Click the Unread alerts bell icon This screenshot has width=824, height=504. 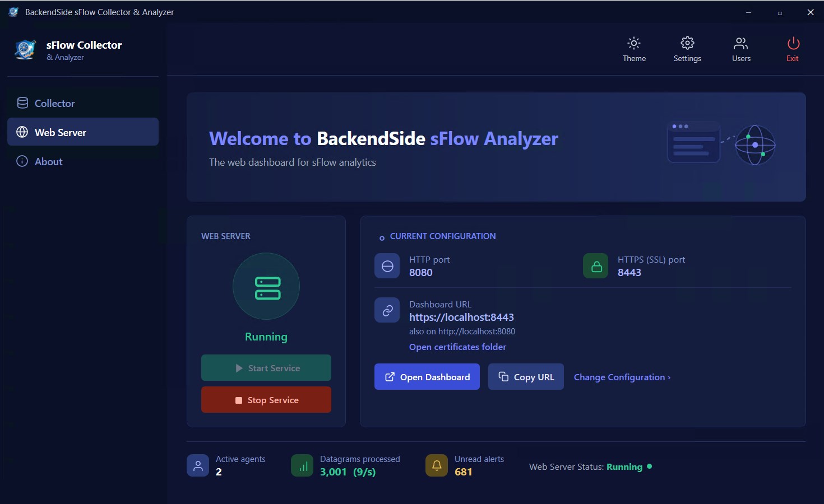pyautogui.click(x=437, y=465)
